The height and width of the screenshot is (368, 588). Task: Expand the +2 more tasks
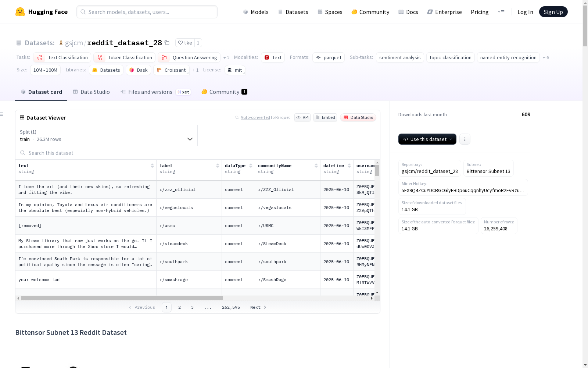click(x=226, y=57)
